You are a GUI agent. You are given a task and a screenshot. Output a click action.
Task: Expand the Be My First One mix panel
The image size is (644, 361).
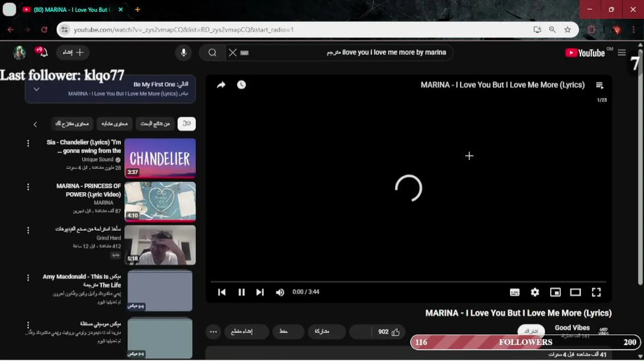pyautogui.click(x=36, y=89)
